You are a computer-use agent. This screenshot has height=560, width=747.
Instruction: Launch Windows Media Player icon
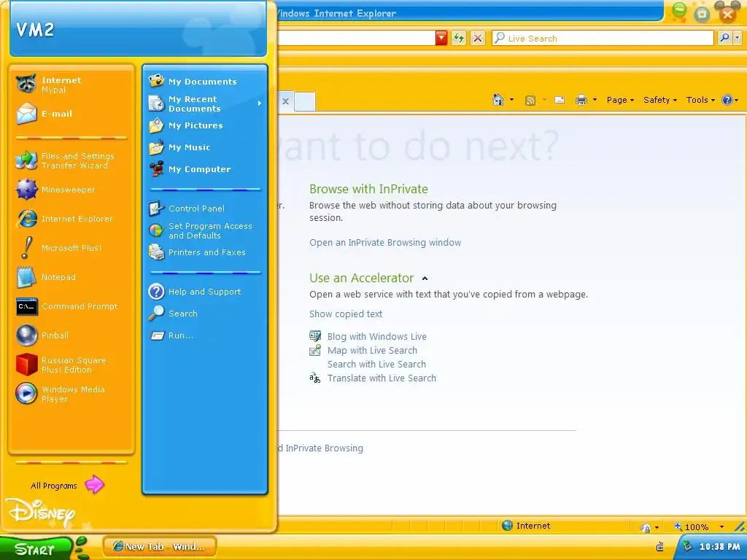tap(26, 394)
